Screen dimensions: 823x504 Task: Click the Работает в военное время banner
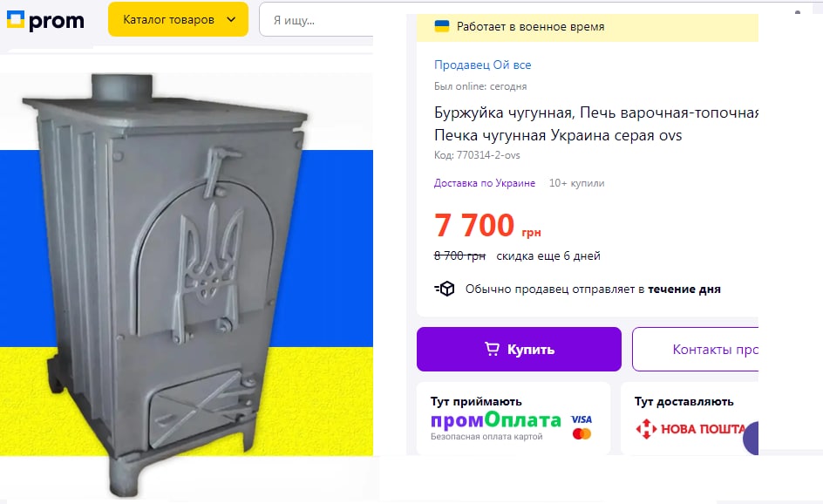pyautogui.click(x=588, y=27)
